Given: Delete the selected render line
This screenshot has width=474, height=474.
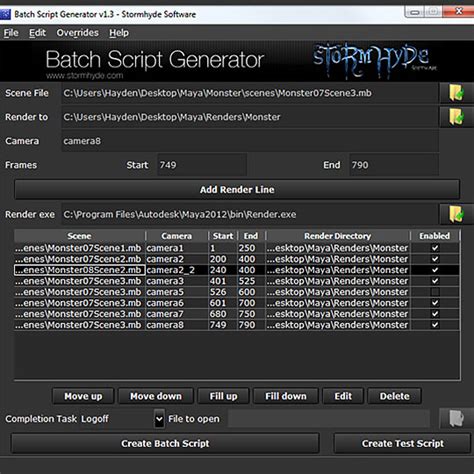Looking at the screenshot, I should [x=395, y=396].
